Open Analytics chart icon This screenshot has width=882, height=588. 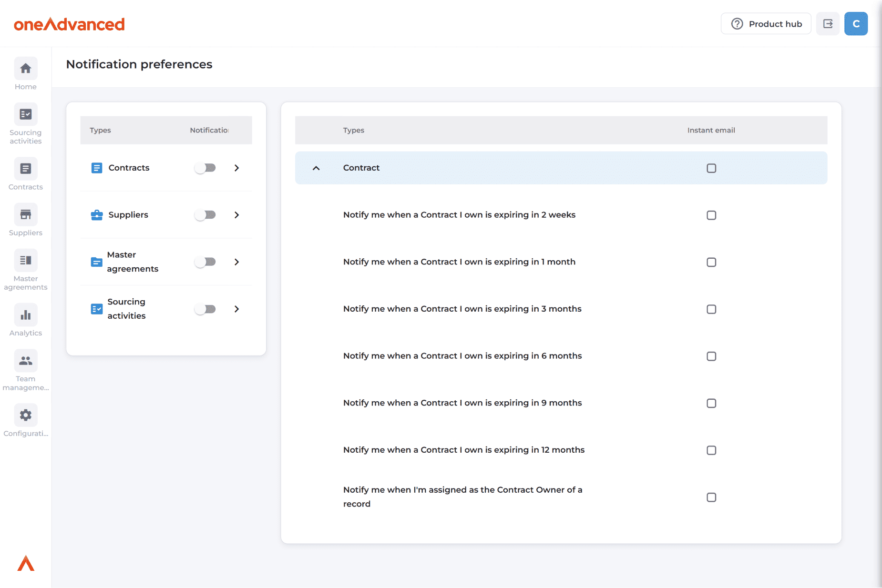tap(26, 315)
